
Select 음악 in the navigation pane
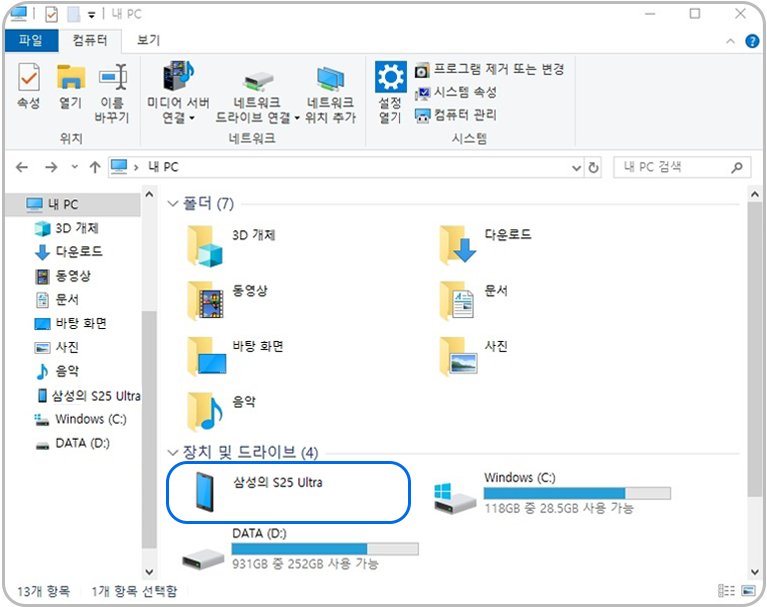coord(57,371)
